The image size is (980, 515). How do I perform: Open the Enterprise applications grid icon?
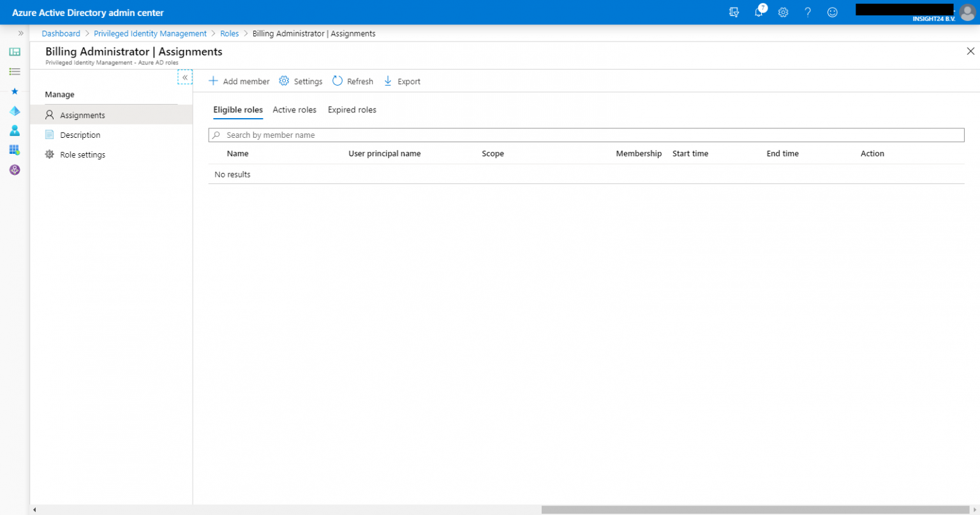[x=15, y=150]
